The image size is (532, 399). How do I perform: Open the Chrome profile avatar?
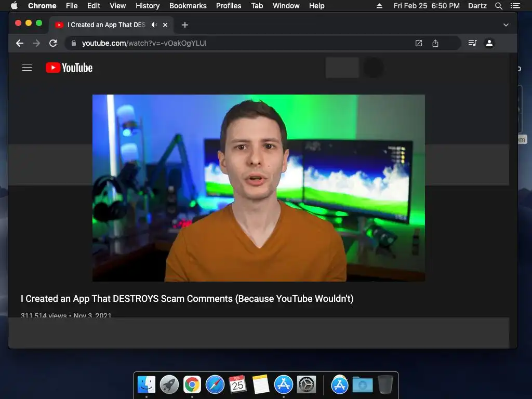click(489, 43)
